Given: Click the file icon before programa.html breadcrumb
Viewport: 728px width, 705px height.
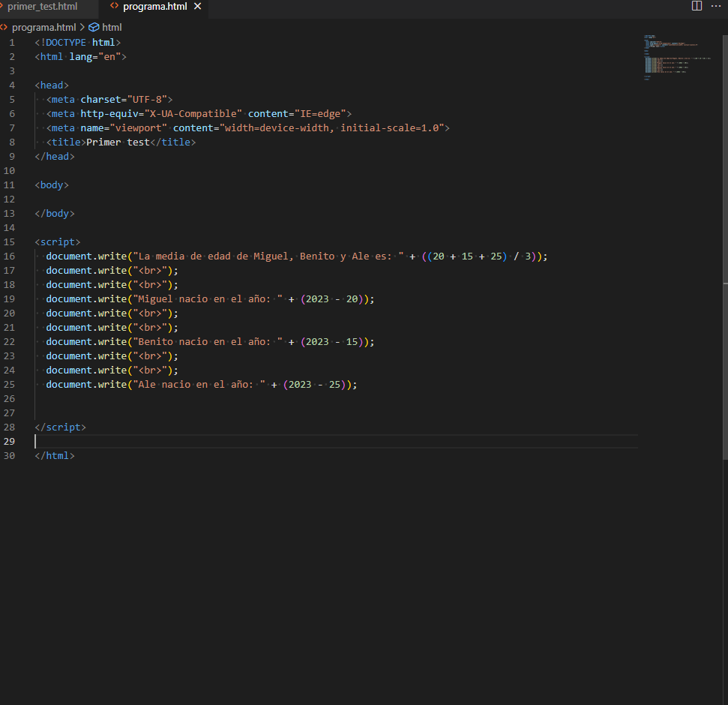Looking at the screenshot, I should coord(4,27).
